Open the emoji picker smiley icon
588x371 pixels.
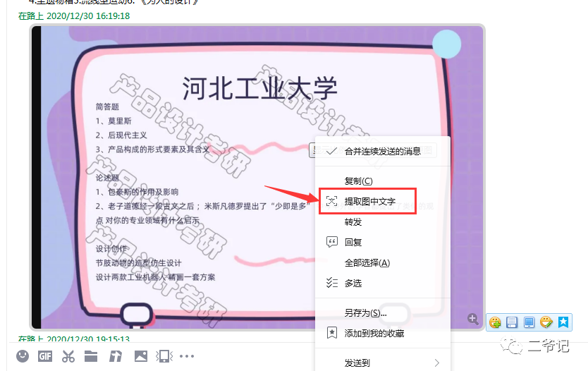click(x=23, y=356)
